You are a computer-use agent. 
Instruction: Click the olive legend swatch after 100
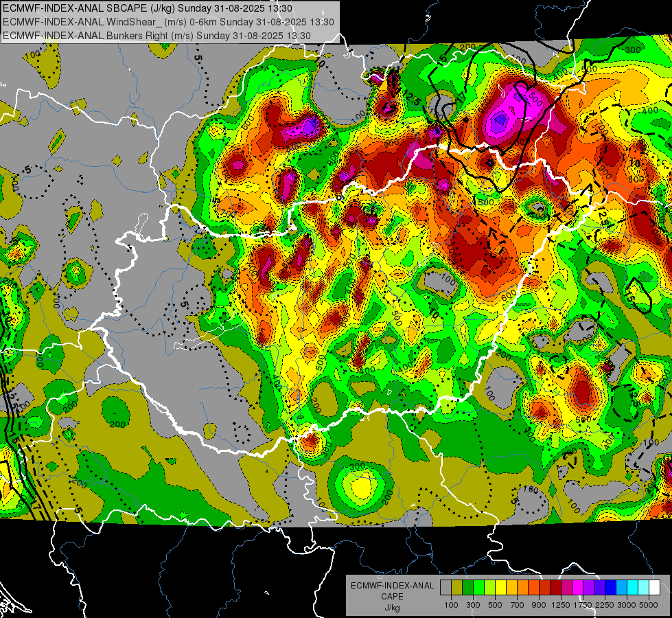[x=457, y=588]
